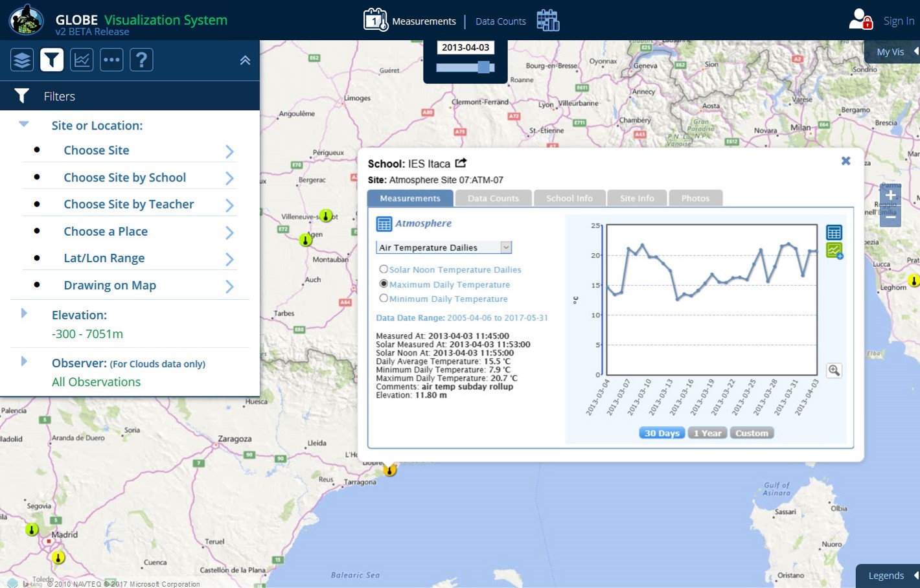The image size is (920, 588).
Task: Click the chart magnifier zoom icon
Action: (x=834, y=370)
